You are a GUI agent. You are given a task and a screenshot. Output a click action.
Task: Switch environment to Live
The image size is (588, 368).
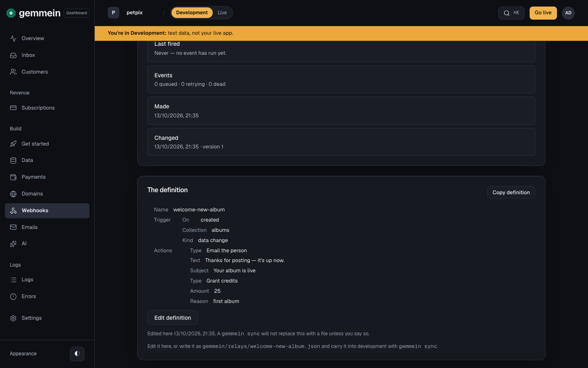222,13
